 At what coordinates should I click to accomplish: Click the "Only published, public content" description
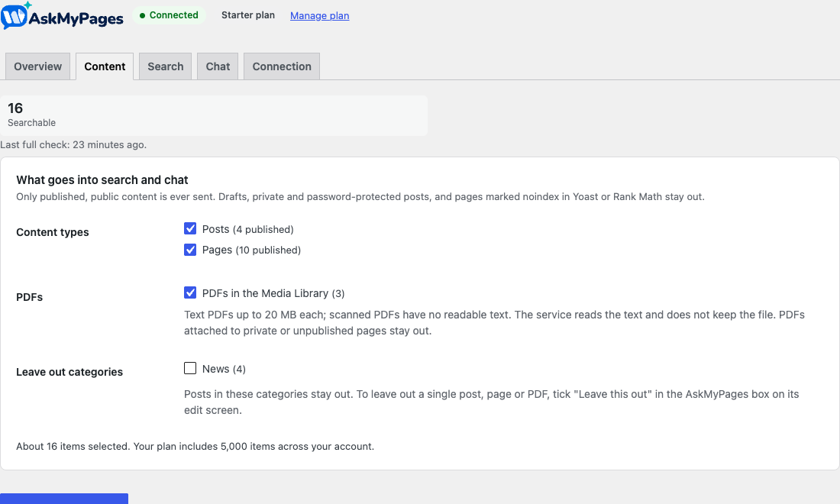[x=360, y=196]
